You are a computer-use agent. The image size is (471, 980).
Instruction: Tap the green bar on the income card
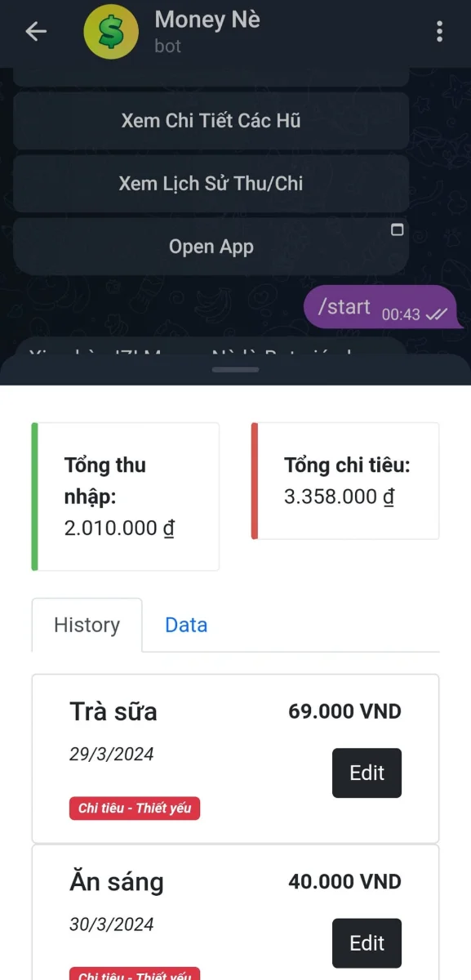coord(33,496)
